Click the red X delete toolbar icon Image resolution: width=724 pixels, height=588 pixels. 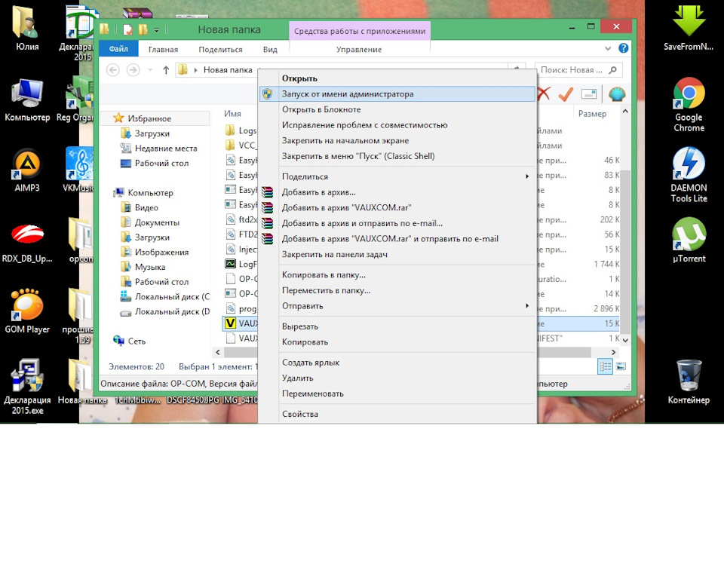pyautogui.click(x=544, y=93)
